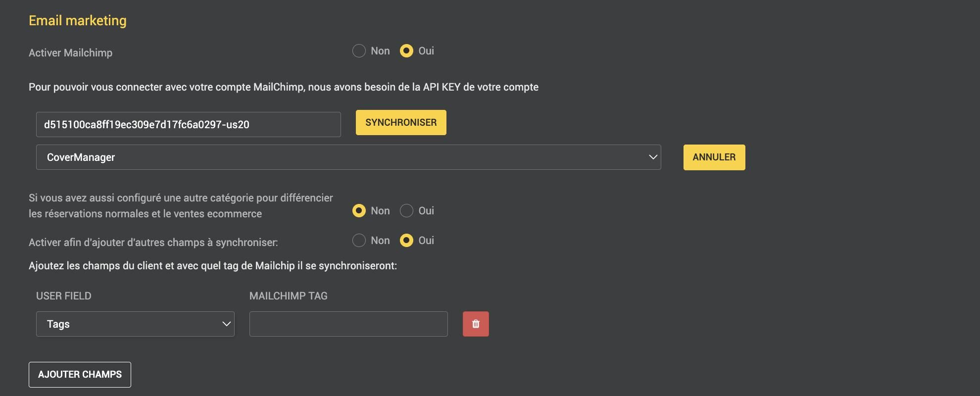Select Oui for Activer Mailchimp
The image size is (980, 396).
click(406, 51)
